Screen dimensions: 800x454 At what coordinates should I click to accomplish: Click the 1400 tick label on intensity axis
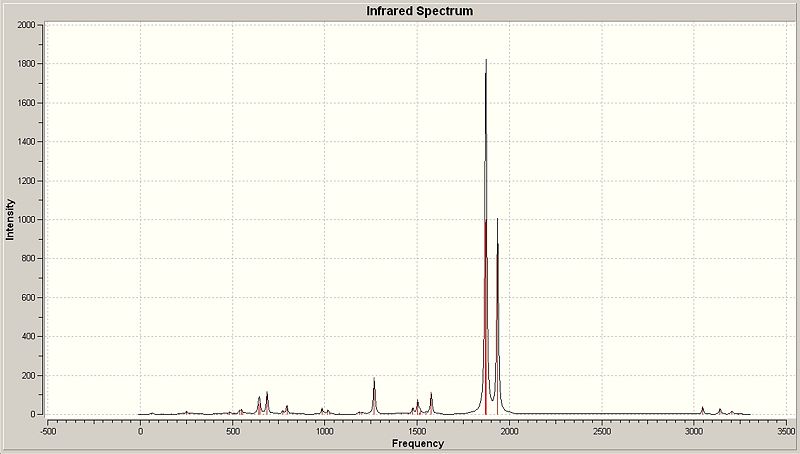(26, 142)
